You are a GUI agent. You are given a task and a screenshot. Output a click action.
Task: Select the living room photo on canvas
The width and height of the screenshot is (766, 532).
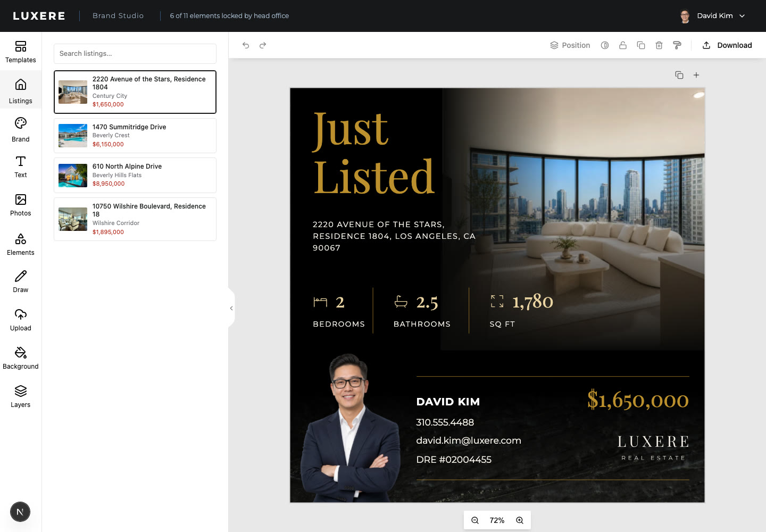(573, 219)
